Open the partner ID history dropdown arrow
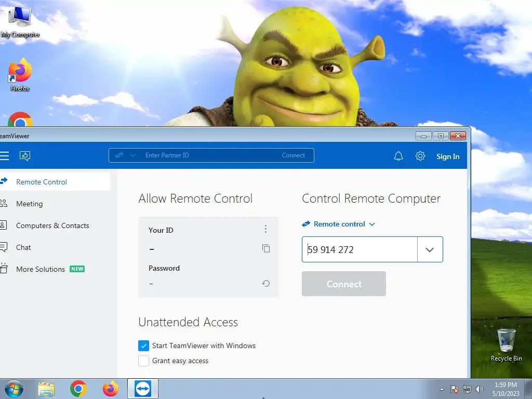Viewport: 532px width, 399px height. click(x=430, y=249)
